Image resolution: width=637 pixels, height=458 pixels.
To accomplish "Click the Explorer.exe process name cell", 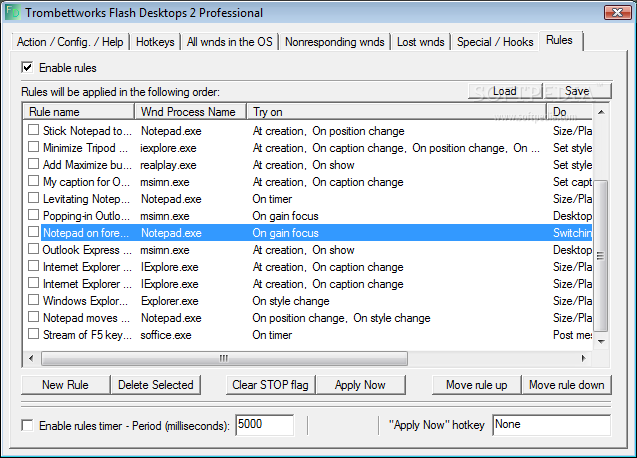I will pos(169,301).
